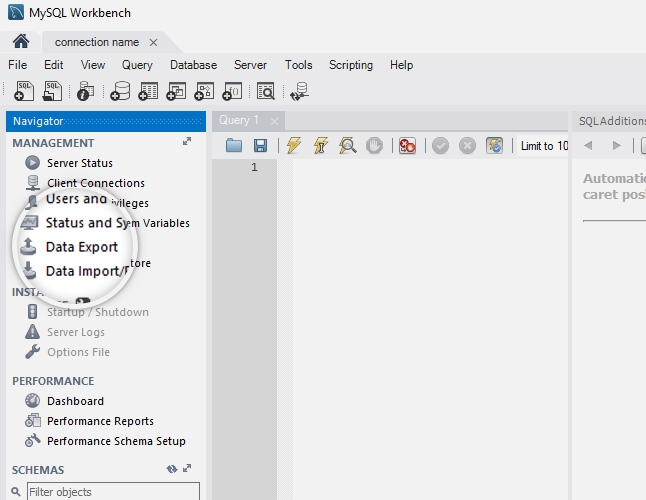Toggle continue on error icon
This screenshot has height=500, width=646.
(x=407, y=145)
